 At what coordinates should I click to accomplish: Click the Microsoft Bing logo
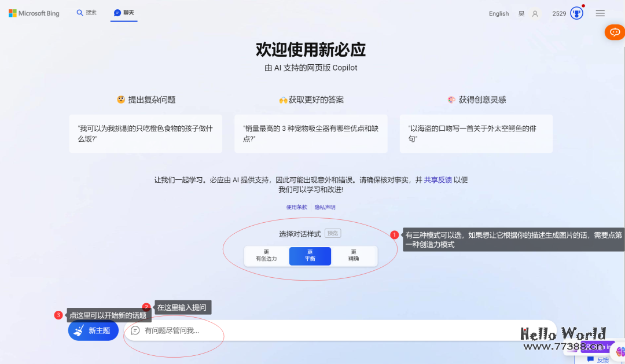tap(33, 13)
